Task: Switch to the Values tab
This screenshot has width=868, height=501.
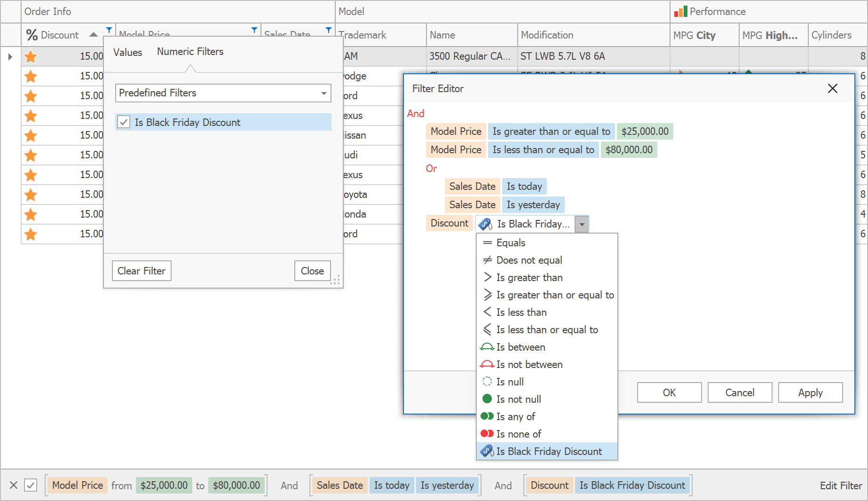Action: tap(127, 52)
